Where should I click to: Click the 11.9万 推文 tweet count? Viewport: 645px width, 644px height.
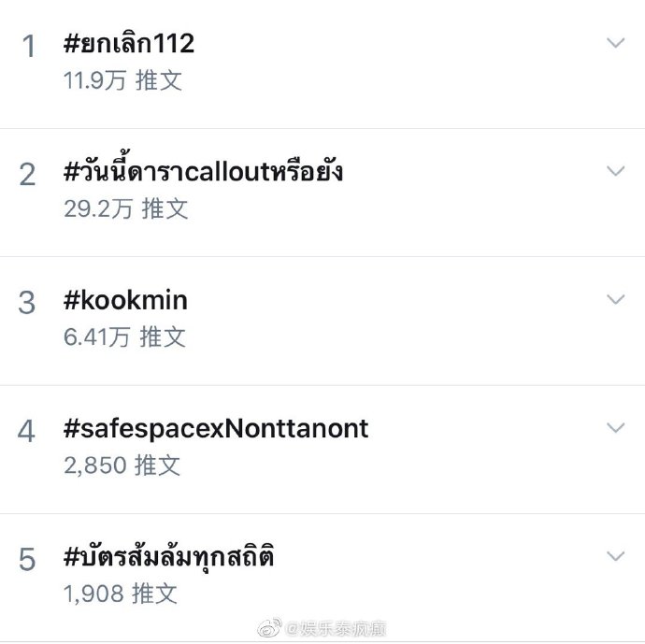coord(122,80)
